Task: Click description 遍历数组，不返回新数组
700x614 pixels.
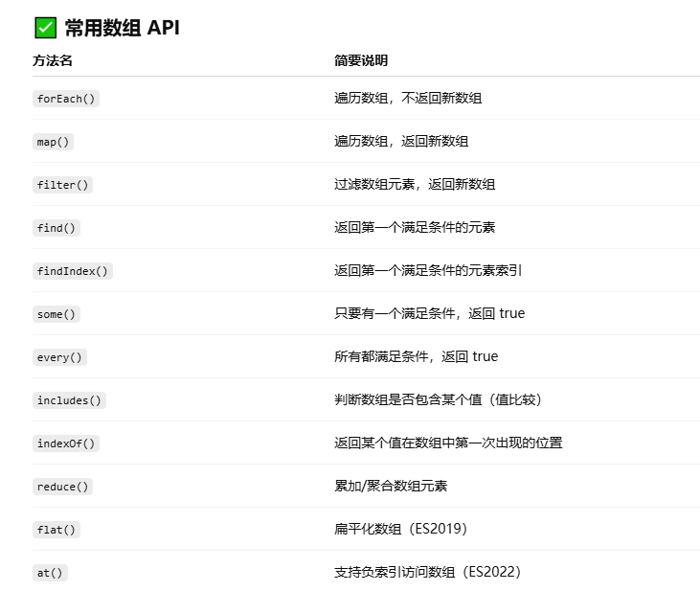Action: 408,98
